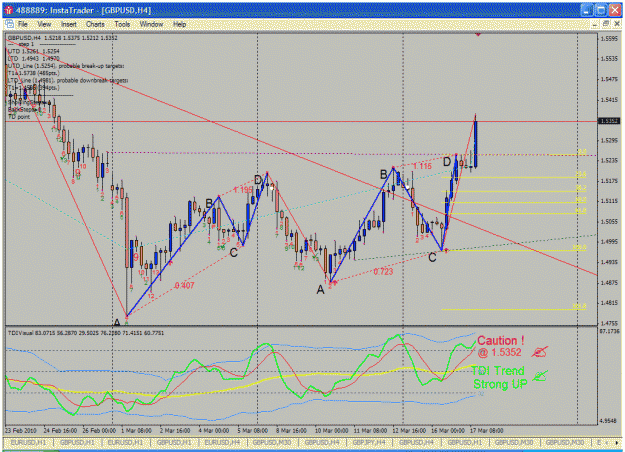The height and width of the screenshot is (452, 625).
Task: Open the File menu
Action: tap(23, 24)
